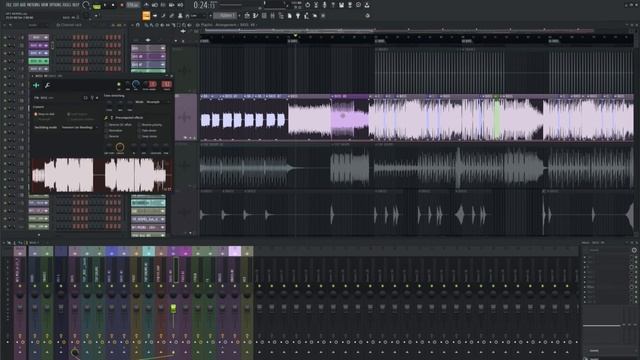Click the round timer icon top-right toolbar

tap(308, 5)
